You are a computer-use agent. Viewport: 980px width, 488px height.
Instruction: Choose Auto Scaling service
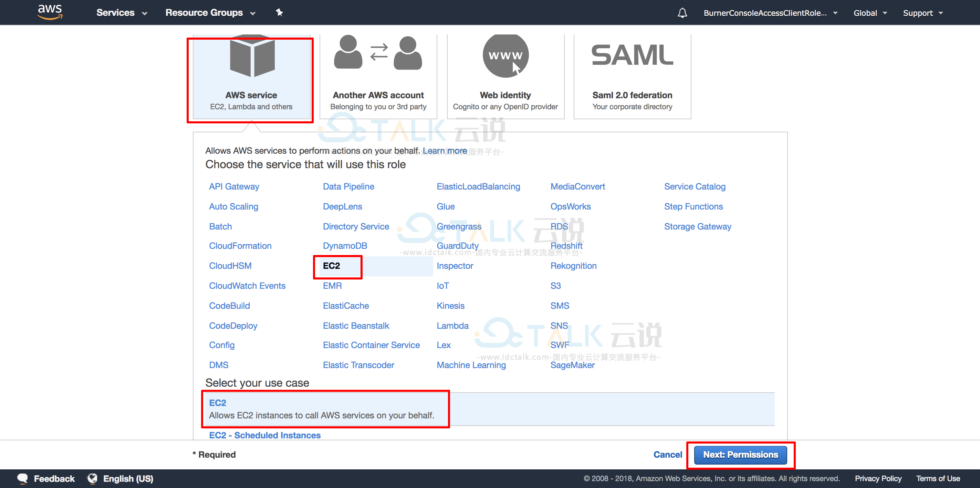pyautogui.click(x=233, y=206)
